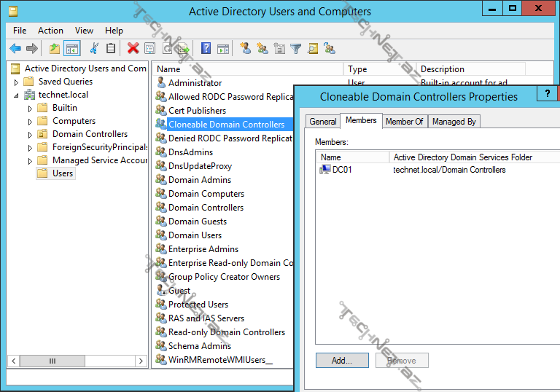Viewport: 560px width, 392px height.
Task: Go back with the blue left arrow
Action: [15, 48]
